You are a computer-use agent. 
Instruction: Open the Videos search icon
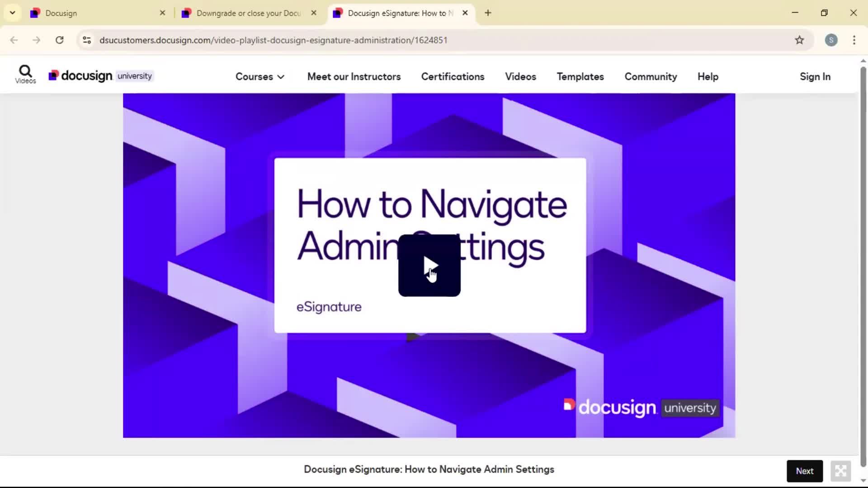[x=25, y=74]
